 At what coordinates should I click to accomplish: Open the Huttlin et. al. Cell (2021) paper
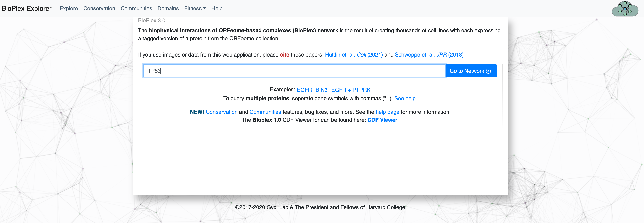(354, 55)
